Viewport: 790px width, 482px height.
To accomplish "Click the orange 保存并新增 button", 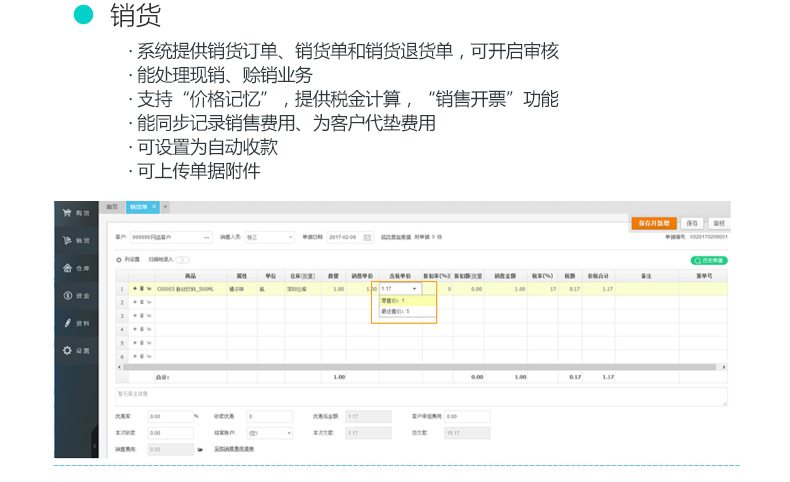I will pos(654,223).
